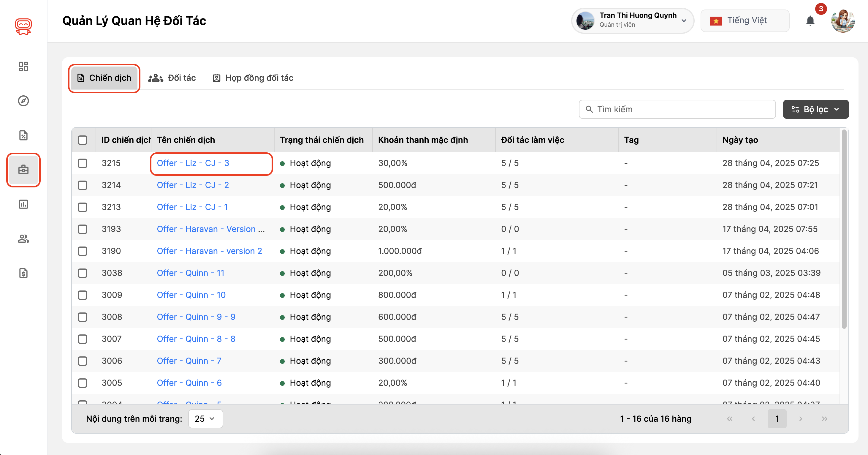Open the dashboard grid icon in sidebar
This screenshot has width=868, height=455.
23,66
